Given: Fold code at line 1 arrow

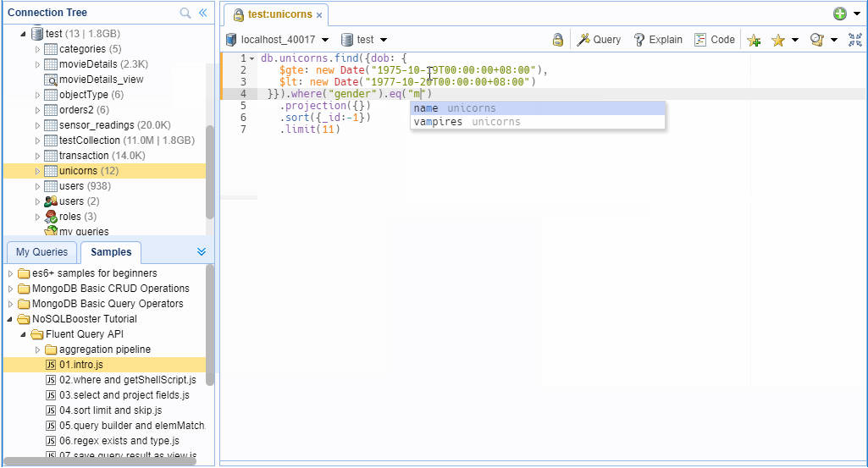Looking at the screenshot, I should click(x=252, y=58).
